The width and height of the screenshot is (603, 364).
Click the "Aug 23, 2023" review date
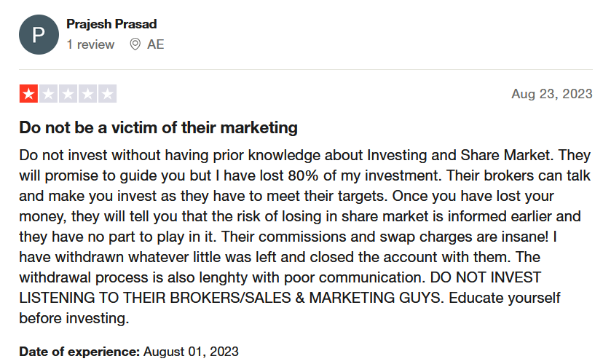[x=551, y=94]
